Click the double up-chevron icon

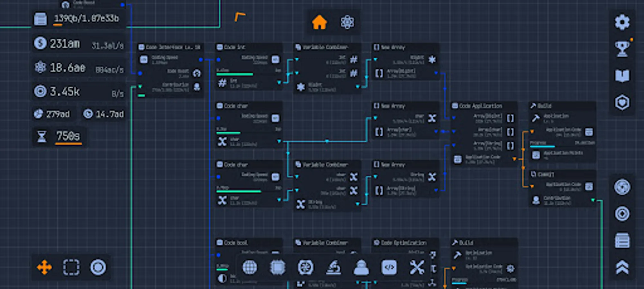[622, 267]
